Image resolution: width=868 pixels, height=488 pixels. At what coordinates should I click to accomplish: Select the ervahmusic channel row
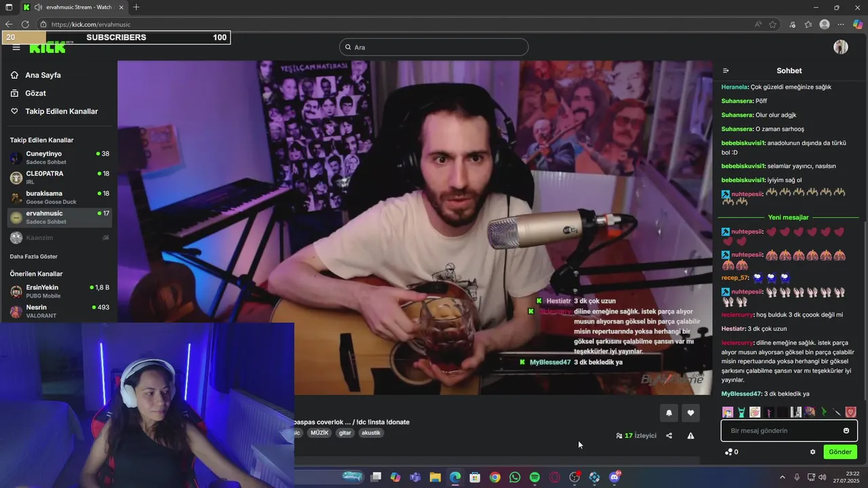click(60, 218)
